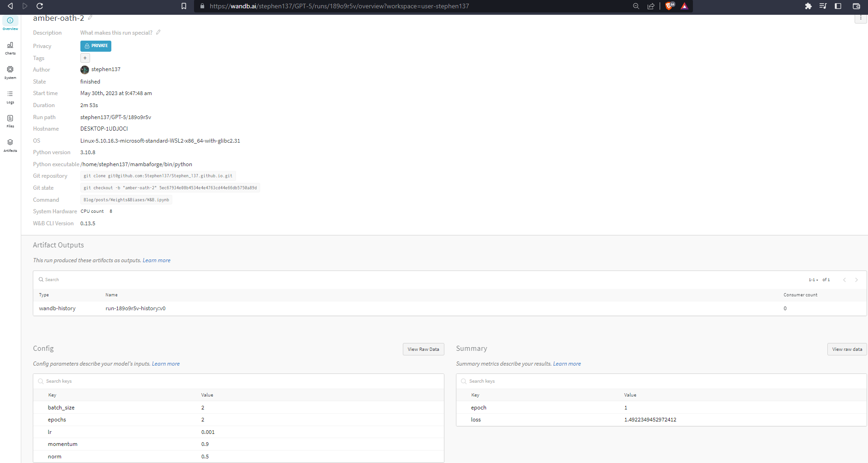Click the run path stephen137/GPT-5/189o9r5v
This screenshot has width=868, height=463.
tap(115, 117)
